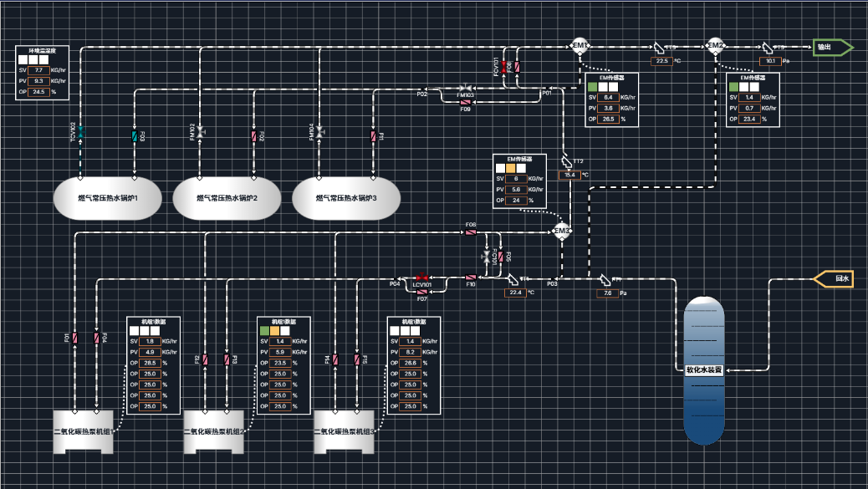
Task: Select the TT2 temperature transmitter icon
Action: pyautogui.click(x=568, y=163)
